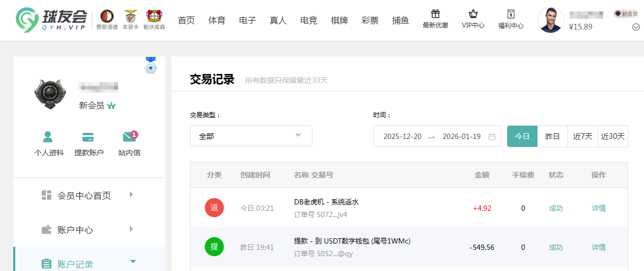Click the 新会员 badge in header
This screenshot has height=271, width=644.
coord(626,14)
